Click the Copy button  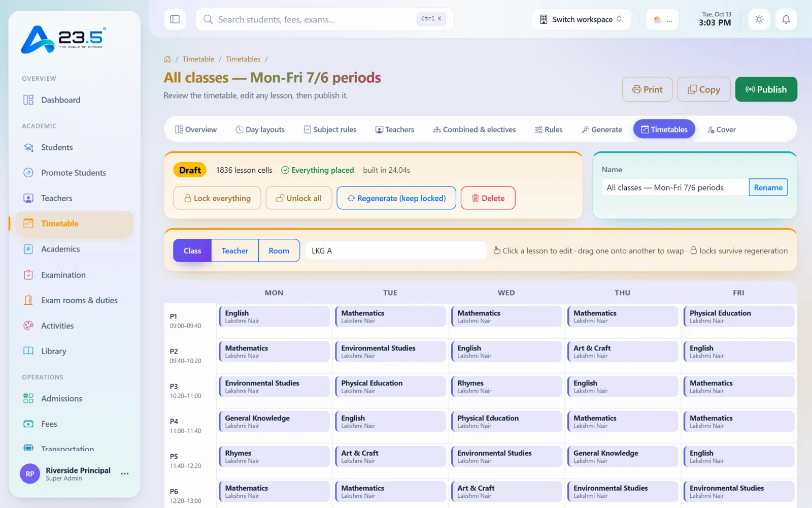pyautogui.click(x=704, y=89)
